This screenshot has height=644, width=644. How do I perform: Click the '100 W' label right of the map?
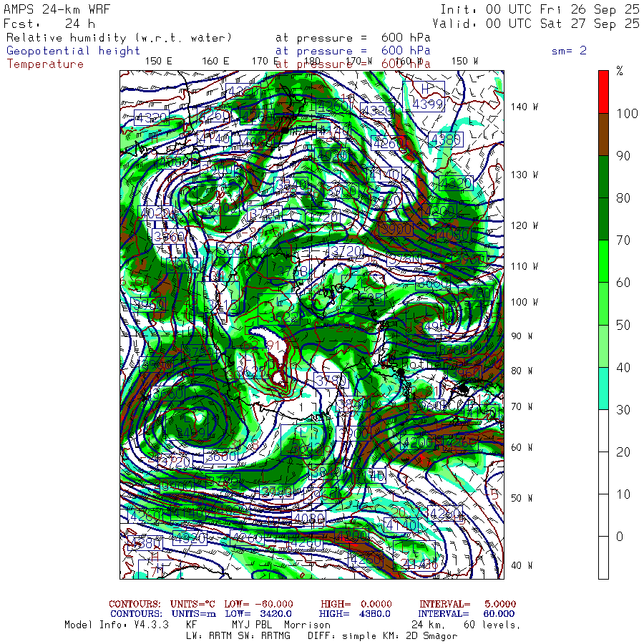pos(525,302)
